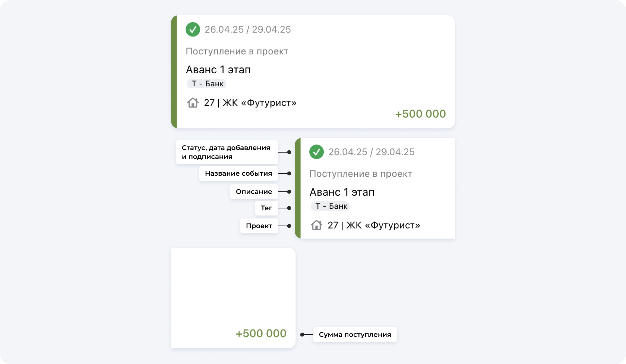Click the date 26.04.25 / 29.04.25 in top card
Viewport: 626px width, 364px height.
(x=248, y=29)
